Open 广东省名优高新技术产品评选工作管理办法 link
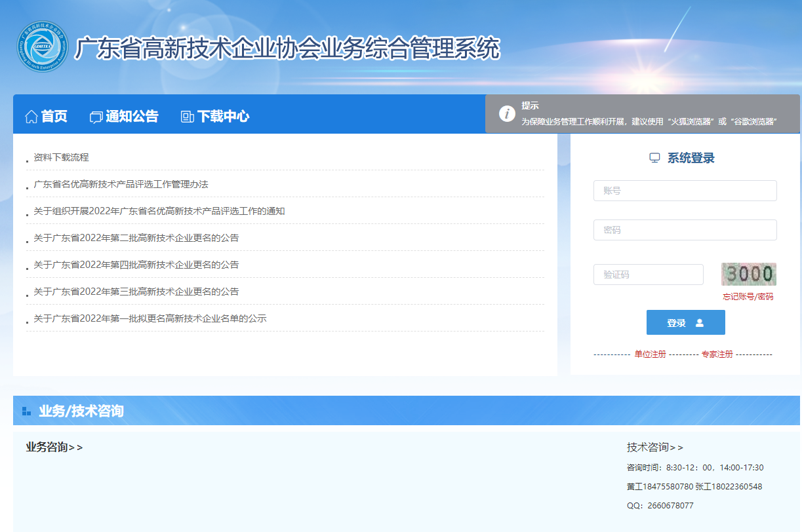This screenshot has height=532, width=802. point(121,184)
